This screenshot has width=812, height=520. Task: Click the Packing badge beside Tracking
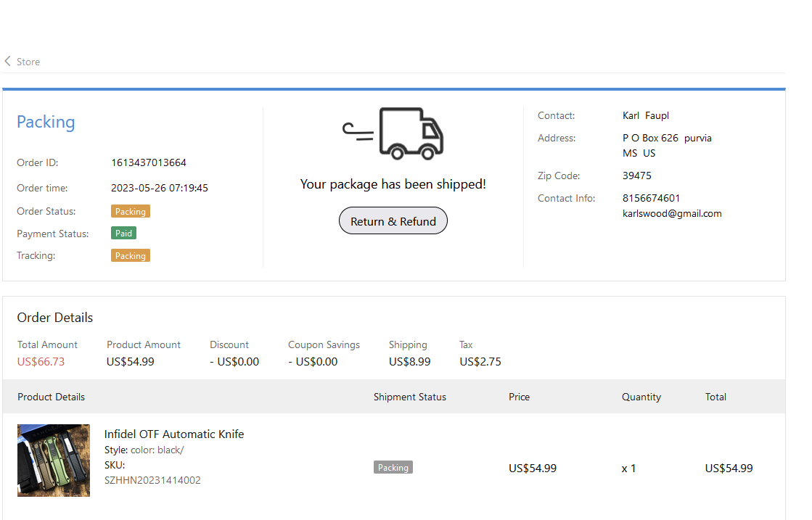[131, 256]
